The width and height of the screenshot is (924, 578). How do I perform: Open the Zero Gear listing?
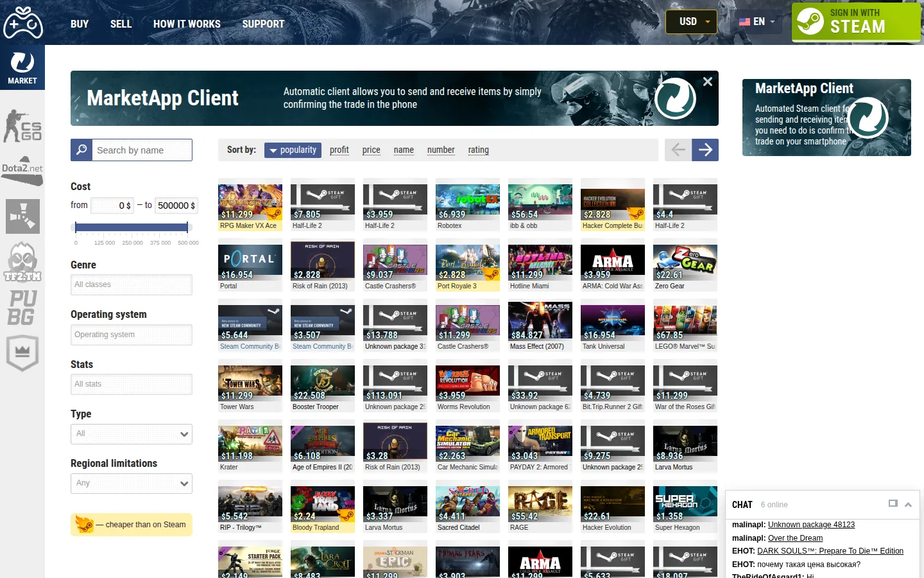click(685, 265)
